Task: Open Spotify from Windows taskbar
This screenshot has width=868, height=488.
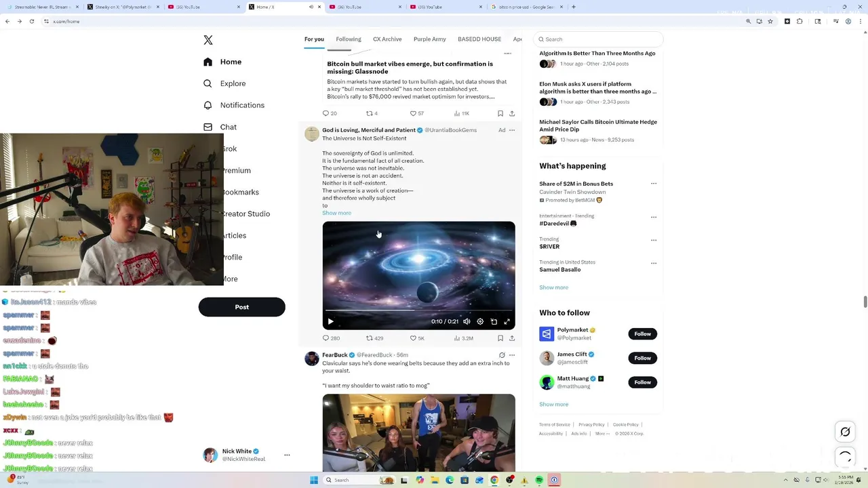Action: click(539, 480)
